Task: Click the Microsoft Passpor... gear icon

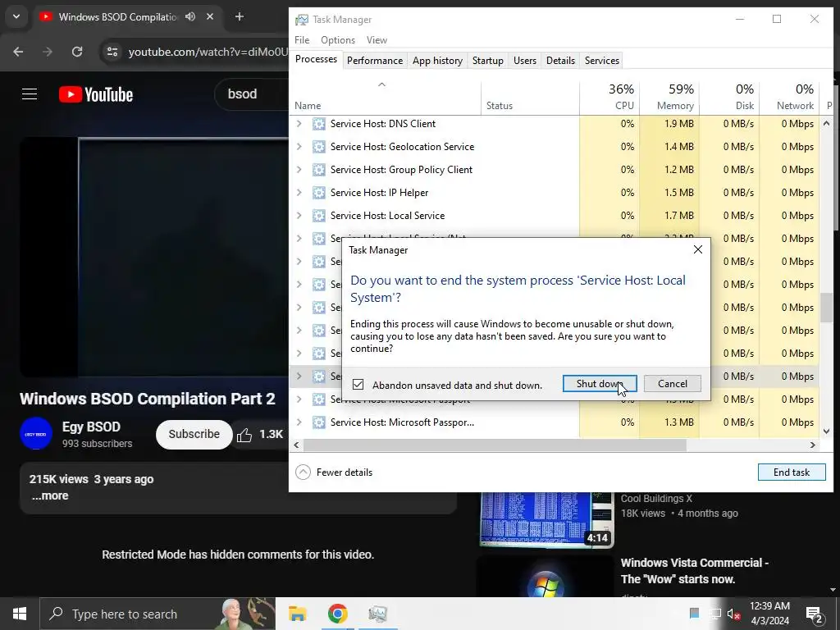Action: (x=319, y=422)
